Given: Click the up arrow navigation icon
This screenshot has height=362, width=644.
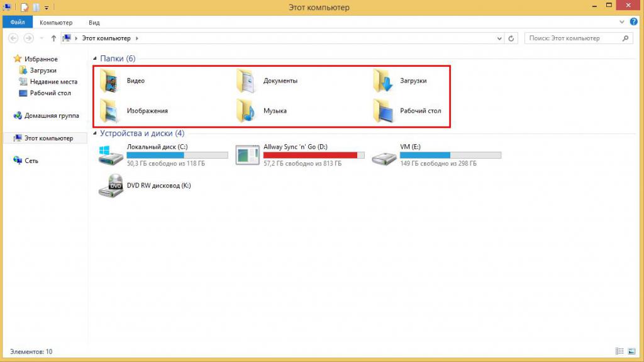Looking at the screenshot, I should tap(53, 38).
